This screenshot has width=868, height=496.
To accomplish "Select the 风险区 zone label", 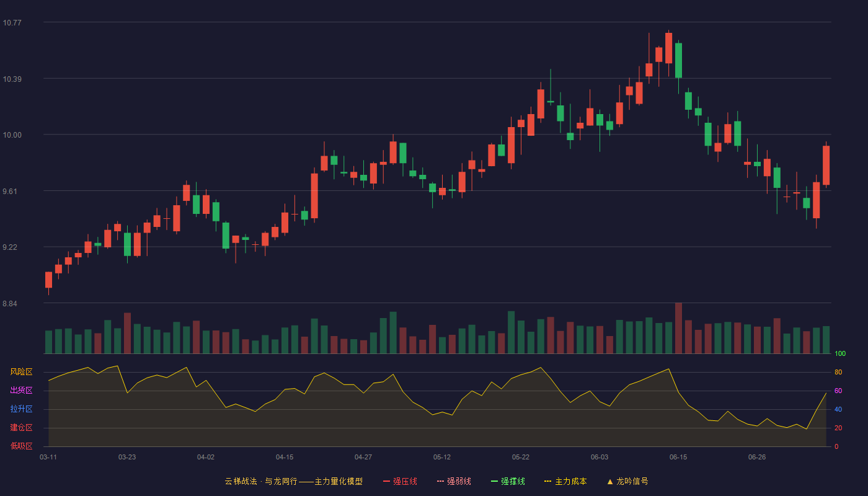I will pos(21,372).
